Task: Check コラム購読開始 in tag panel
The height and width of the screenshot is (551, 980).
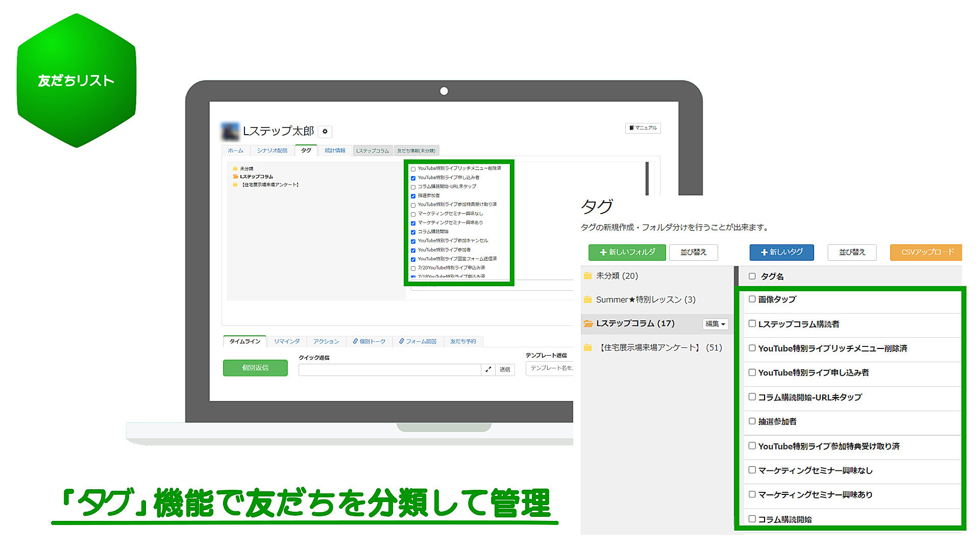Action: (752, 519)
